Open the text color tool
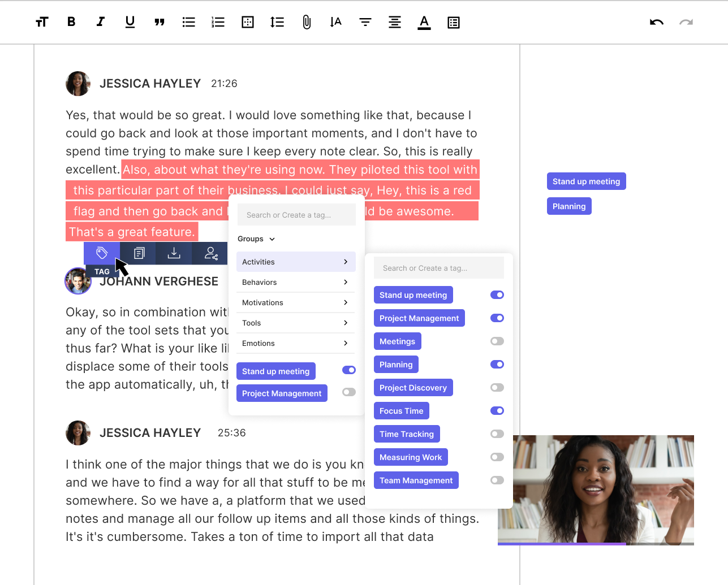728x585 pixels. coord(424,22)
